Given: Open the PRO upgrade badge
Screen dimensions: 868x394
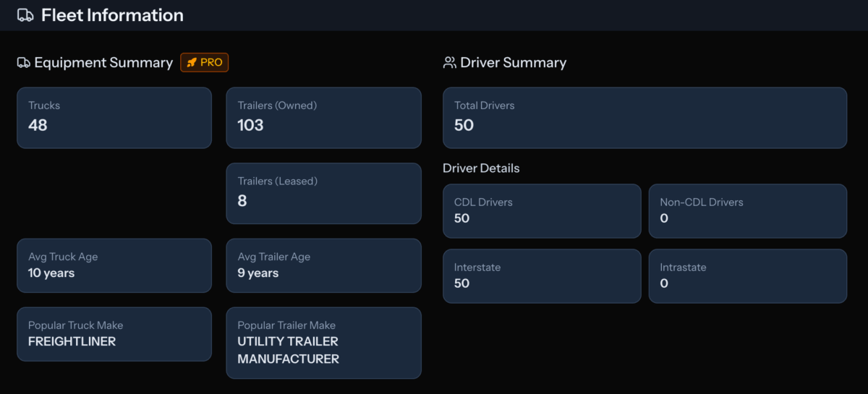Looking at the screenshot, I should click(205, 63).
